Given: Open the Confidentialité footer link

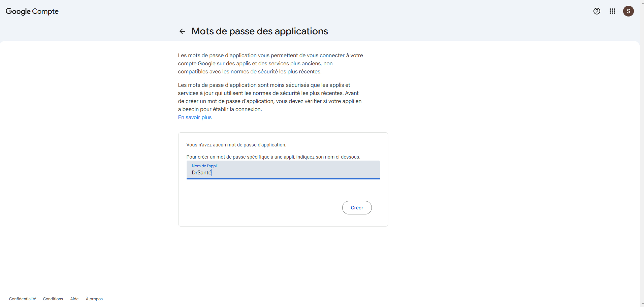Looking at the screenshot, I should [x=23, y=299].
